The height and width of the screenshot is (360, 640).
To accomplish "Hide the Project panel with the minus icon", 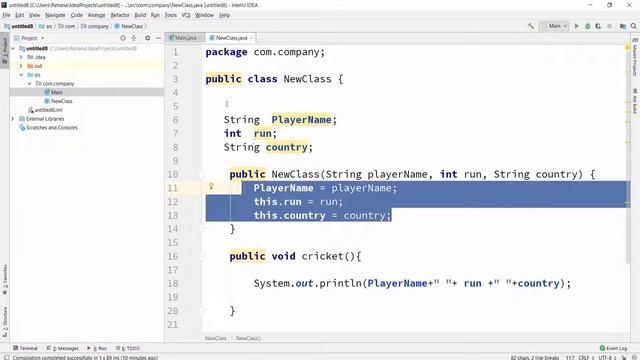I will coord(158,38).
